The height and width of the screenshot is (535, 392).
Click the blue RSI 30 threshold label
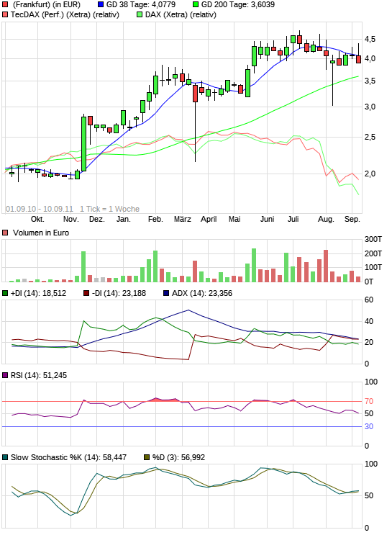coord(369,426)
